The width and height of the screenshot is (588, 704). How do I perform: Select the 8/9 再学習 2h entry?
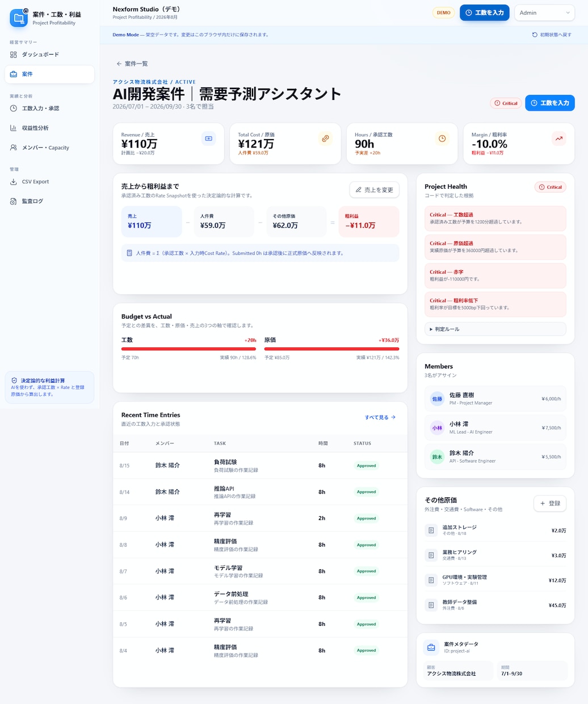261,518
